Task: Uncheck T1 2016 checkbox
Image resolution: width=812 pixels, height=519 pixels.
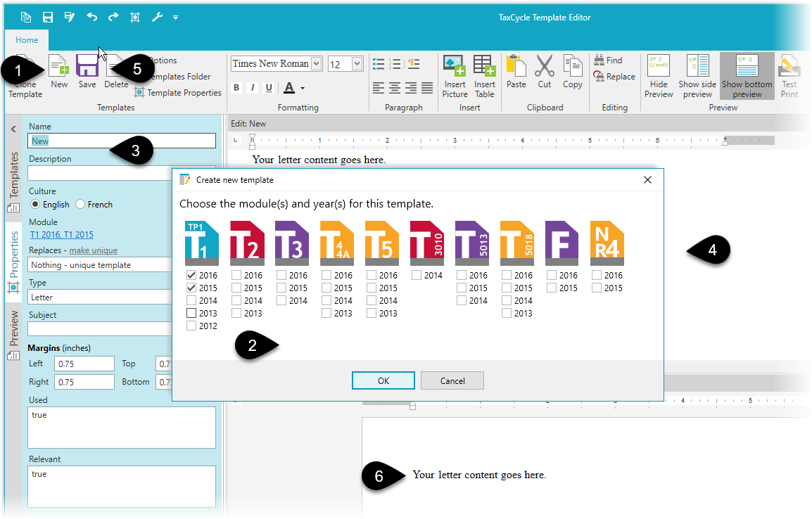Action: [191, 275]
